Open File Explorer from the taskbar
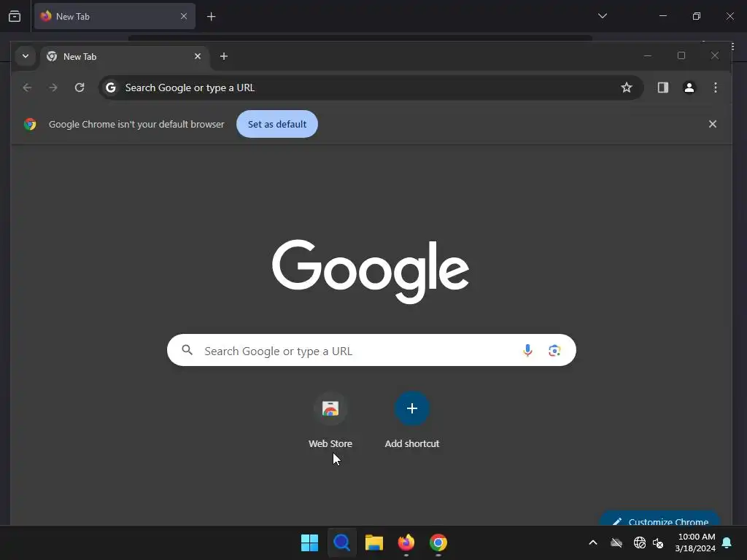 click(374, 542)
